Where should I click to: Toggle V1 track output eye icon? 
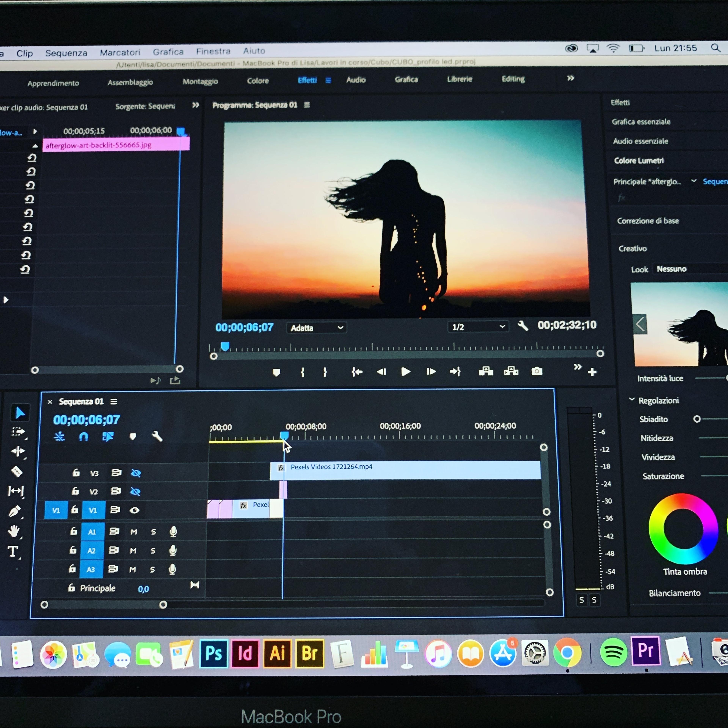point(135,510)
